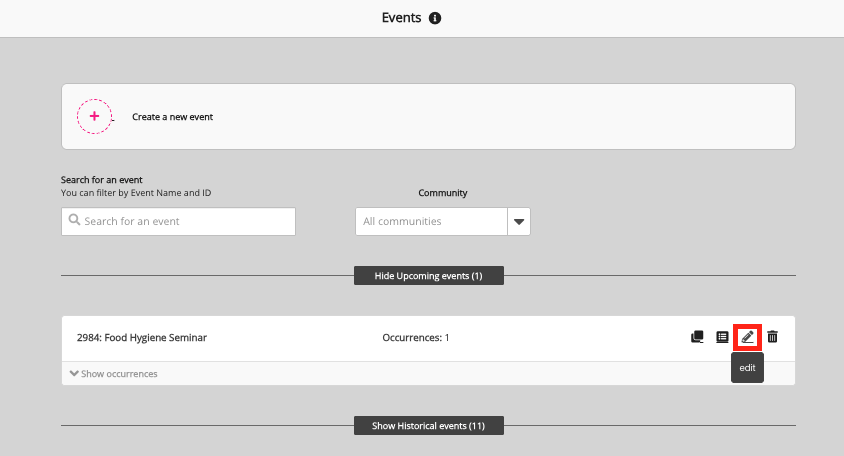Click the Events page heading

401,18
